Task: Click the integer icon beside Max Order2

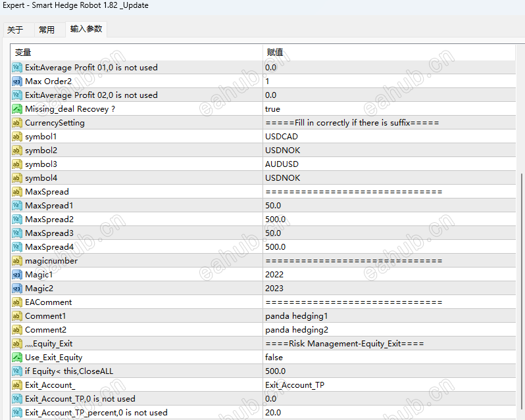Action: pos(17,82)
